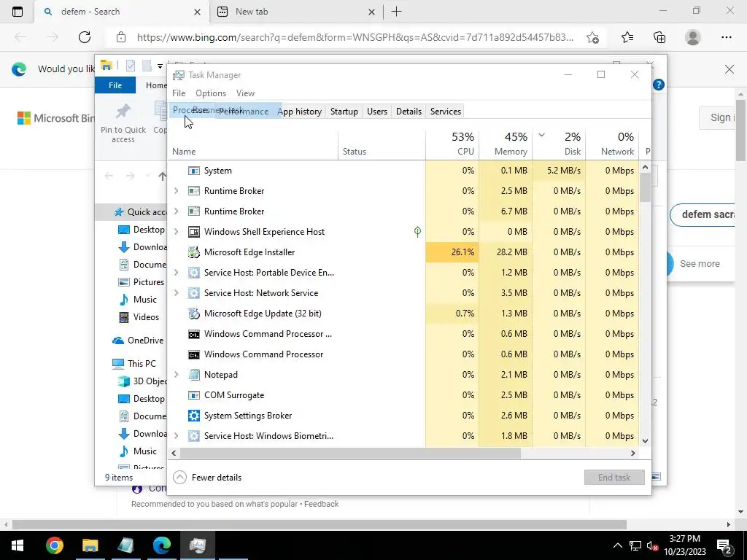This screenshot has width=747, height=560.
Task: Click the Microsoft Edge Update (32 bit) icon
Action: coord(194,314)
